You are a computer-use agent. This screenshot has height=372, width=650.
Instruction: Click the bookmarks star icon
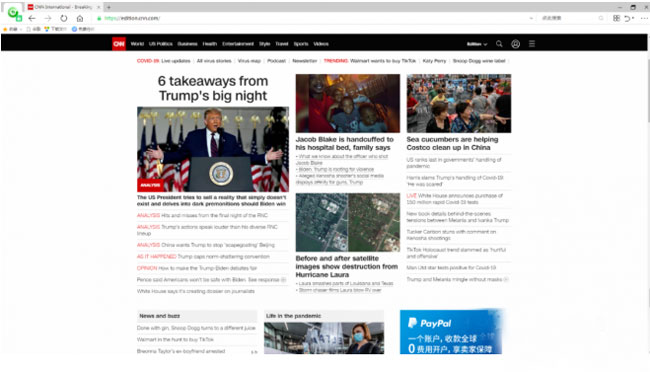[5, 29]
